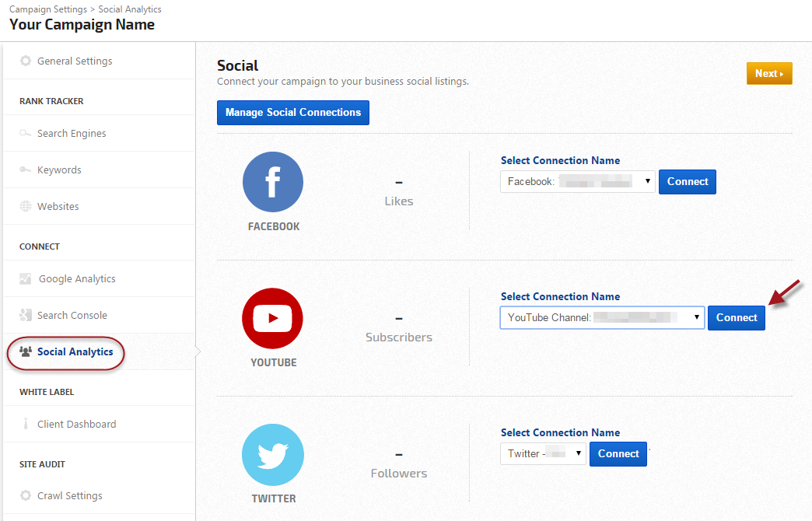Screen dimensions: 812x521
Task: Go to Search Console settings
Action: coord(72,316)
